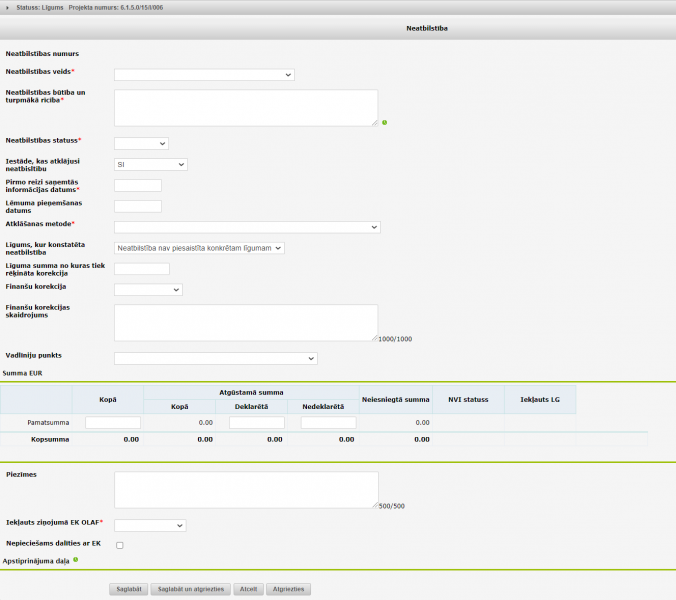Open the Neatbilstības veids dropdown
This screenshot has width=676, height=600.
tap(204, 74)
